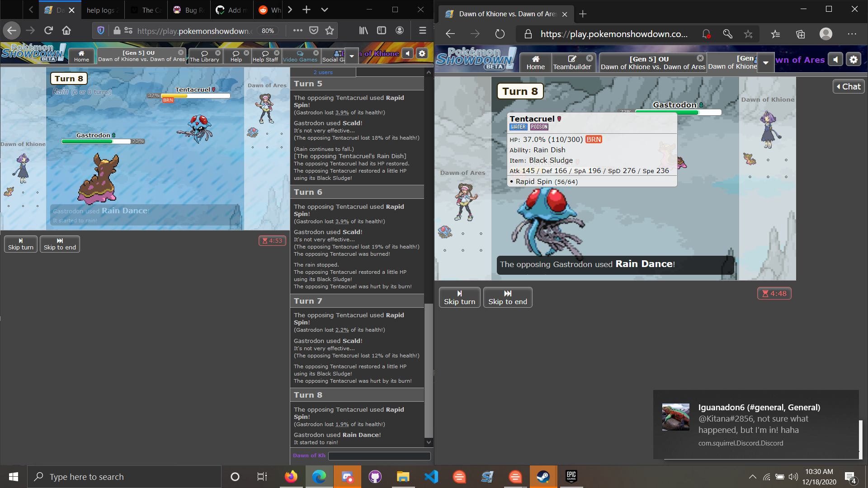Image resolution: width=868 pixels, height=488 pixels.
Task: Add page to favorites in Edge
Action: click(748, 34)
